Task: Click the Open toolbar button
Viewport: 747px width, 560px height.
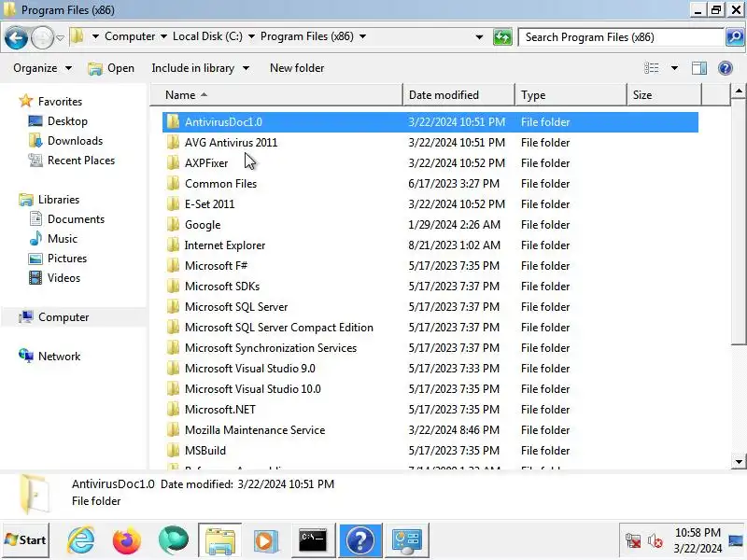Action: pyautogui.click(x=111, y=68)
